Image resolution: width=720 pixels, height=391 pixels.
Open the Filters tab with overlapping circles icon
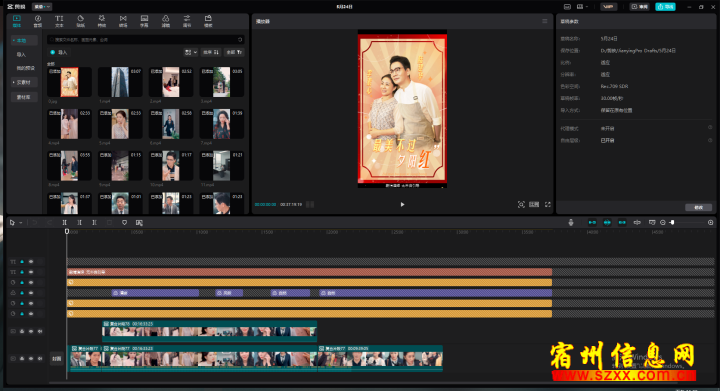pos(165,21)
